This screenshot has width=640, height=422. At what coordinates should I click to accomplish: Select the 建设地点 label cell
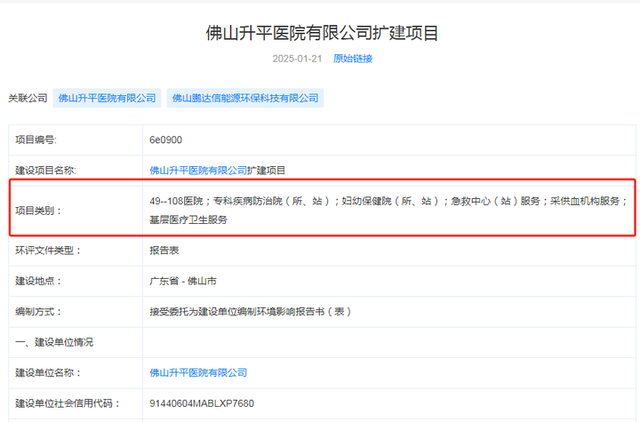point(76,281)
